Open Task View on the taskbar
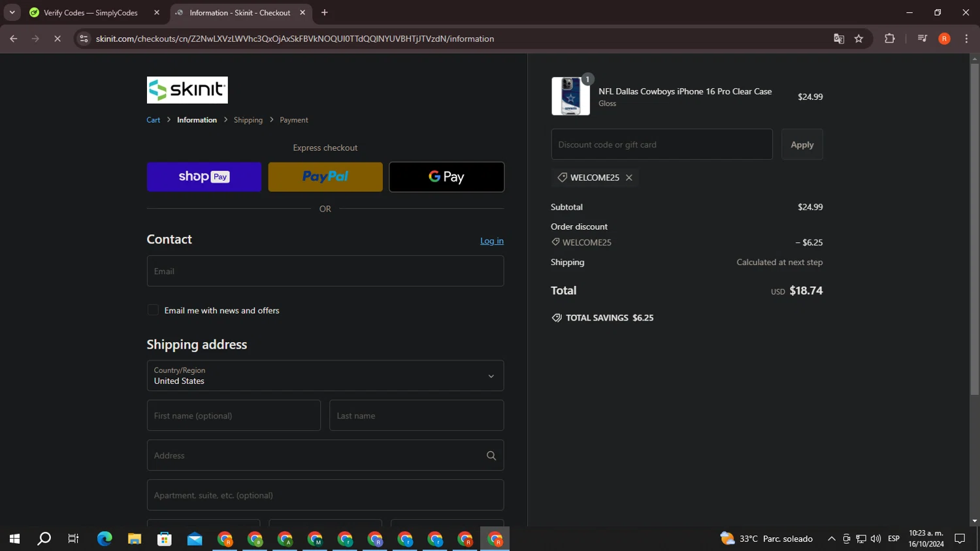 point(74,539)
